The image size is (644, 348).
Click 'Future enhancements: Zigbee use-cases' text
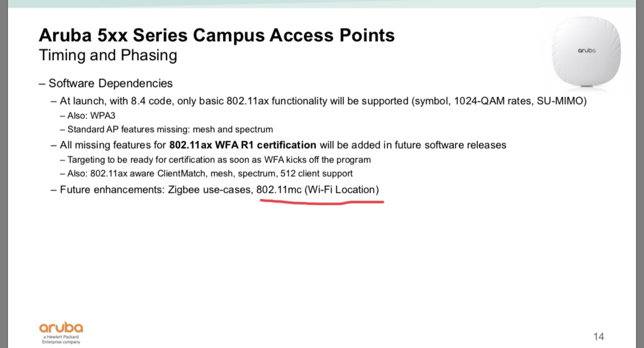click(x=156, y=190)
